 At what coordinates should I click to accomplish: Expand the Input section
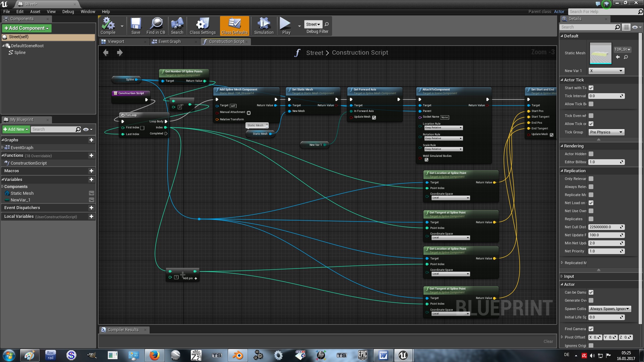569,276
